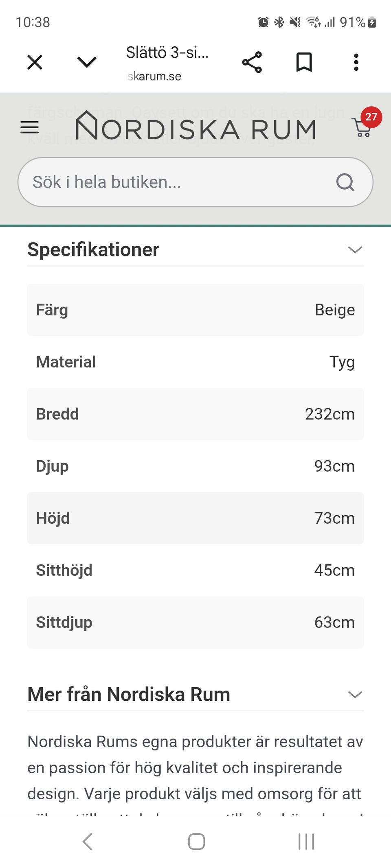Tap the Specifikationer heading
Image resolution: width=391 pixels, height=868 pixels.
[93, 249]
